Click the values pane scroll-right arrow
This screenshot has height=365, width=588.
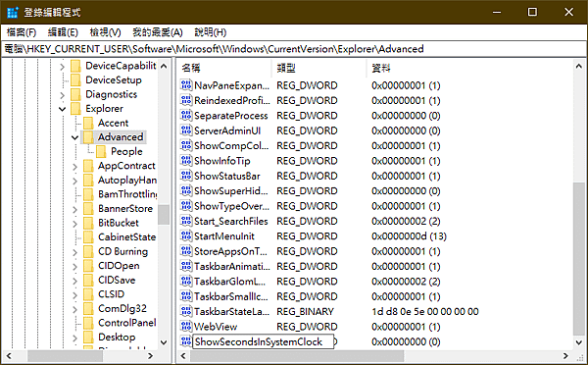(x=565, y=355)
